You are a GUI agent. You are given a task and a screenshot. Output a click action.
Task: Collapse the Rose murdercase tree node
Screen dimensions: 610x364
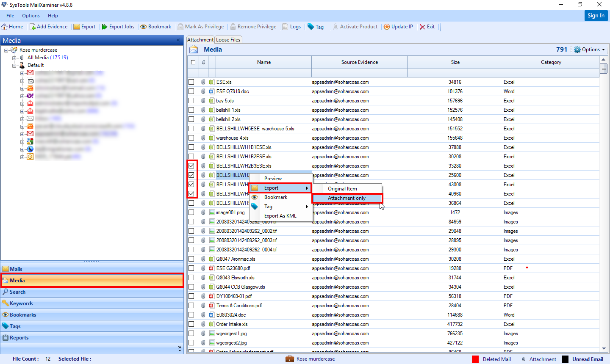(6, 50)
